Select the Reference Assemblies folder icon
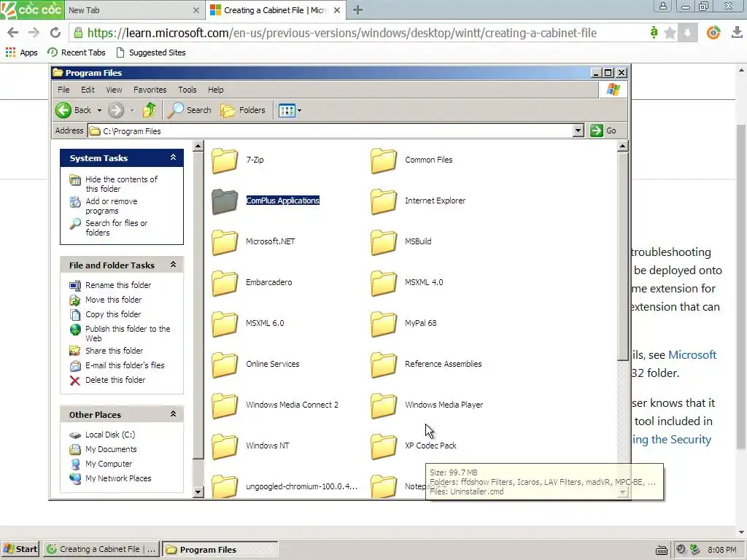Screen dimensions: 747x560 [x=384, y=365]
